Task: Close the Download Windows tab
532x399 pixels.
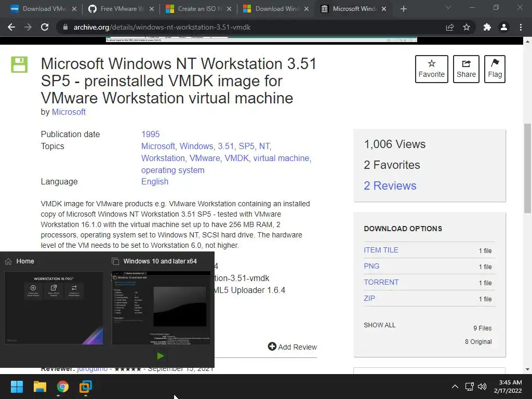Action: 307,9
